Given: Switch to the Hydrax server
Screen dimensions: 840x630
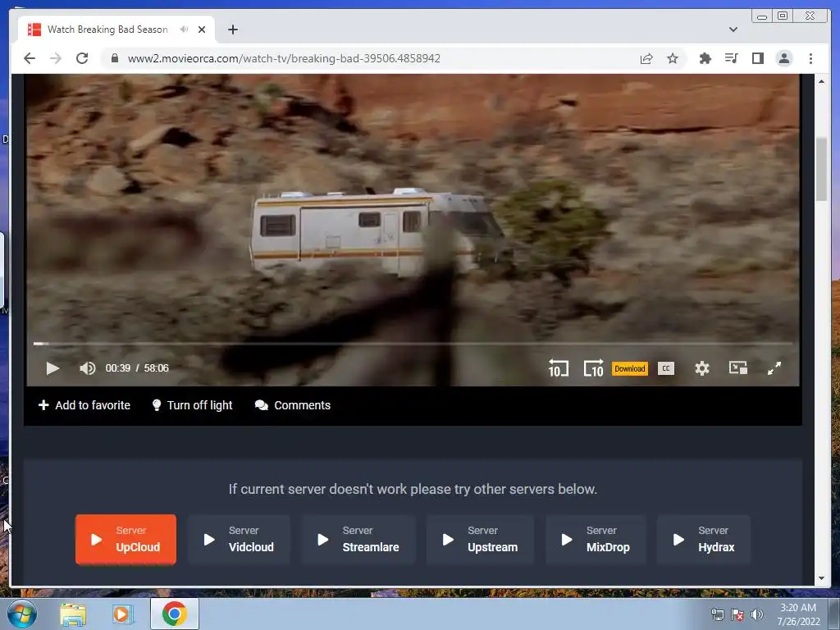Looking at the screenshot, I should pyautogui.click(x=704, y=539).
